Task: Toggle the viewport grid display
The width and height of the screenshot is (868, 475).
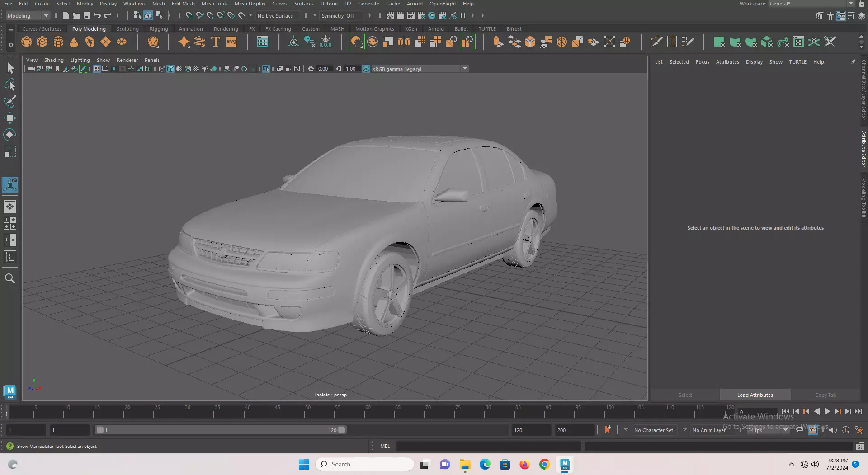Action: tap(97, 69)
